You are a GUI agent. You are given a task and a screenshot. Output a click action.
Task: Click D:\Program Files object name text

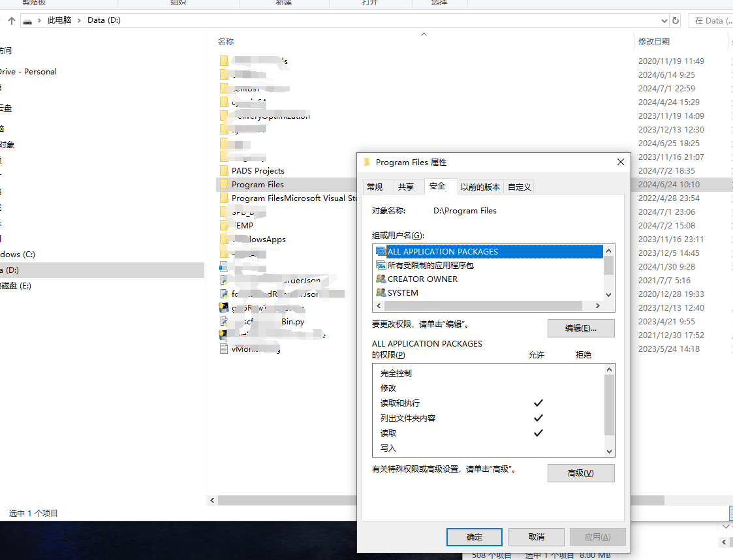pyautogui.click(x=465, y=211)
